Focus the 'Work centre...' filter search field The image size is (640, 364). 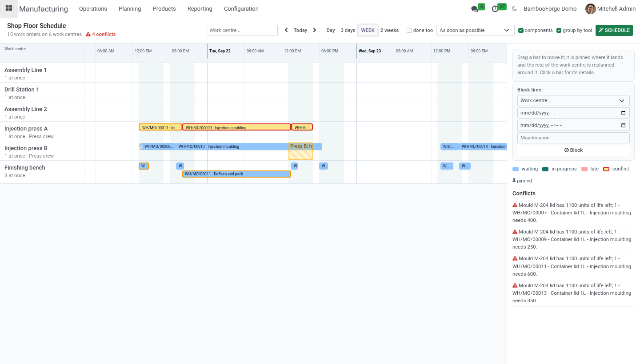[x=242, y=30]
